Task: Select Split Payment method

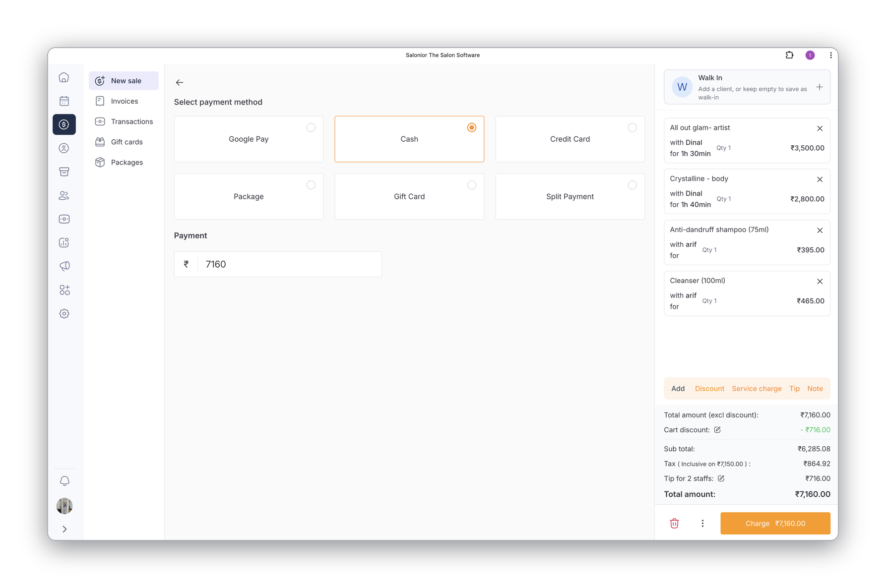Action: point(570,197)
